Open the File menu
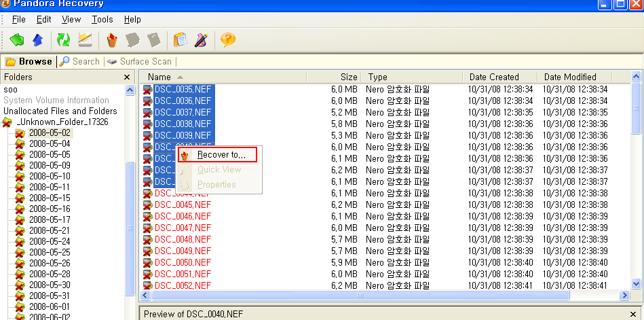This screenshot has width=644, height=320. pyautogui.click(x=19, y=19)
